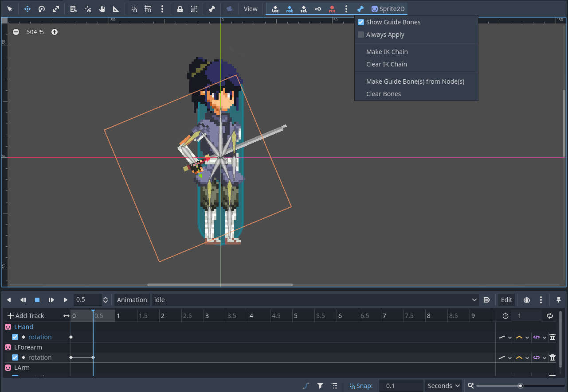The width and height of the screenshot is (568, 392).
Task: Open onion skinning options in the animation panel
Action: point(527,300)
